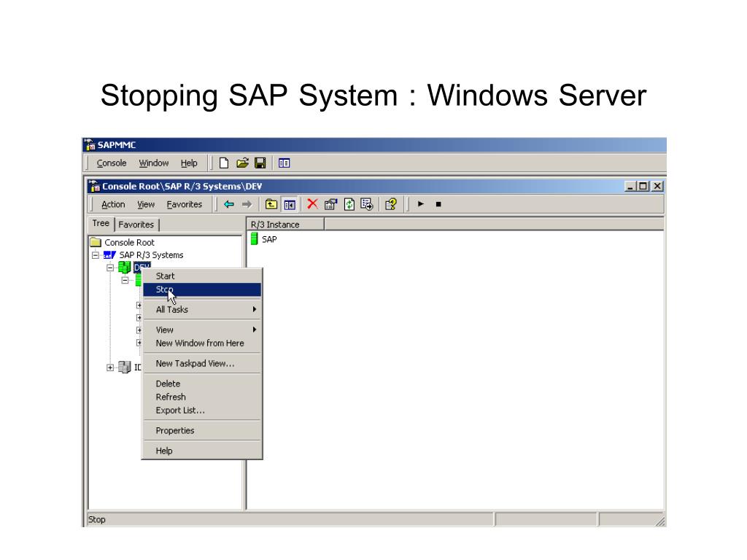Select the green SAP instance icon in right pane
This screenshot has height=560, width=747.
(x=255, y=238)
